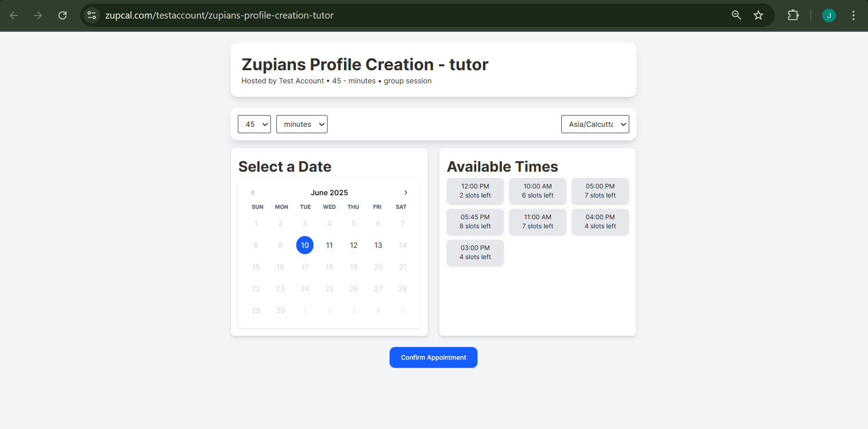Go to previous month in the calendar
Screen dimensions: 868x429
tap(253, 192)
